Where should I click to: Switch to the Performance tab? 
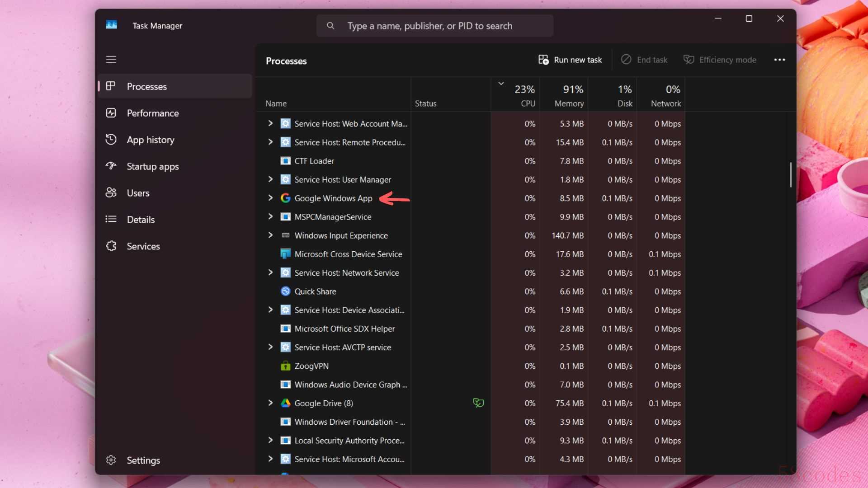point(152,113)
